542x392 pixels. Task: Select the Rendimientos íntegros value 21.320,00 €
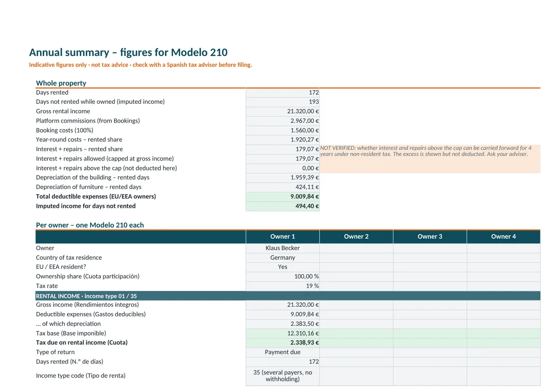click(x=283, y=305)
